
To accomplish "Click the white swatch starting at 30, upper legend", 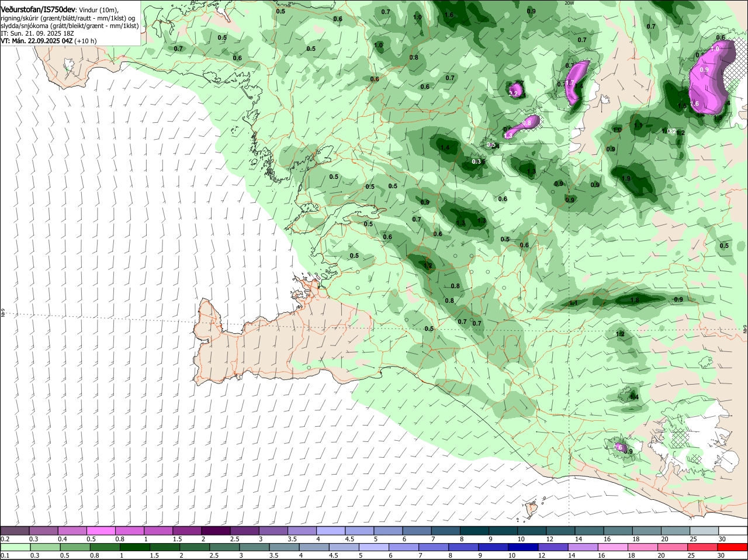I will click(x=733, y=530).
